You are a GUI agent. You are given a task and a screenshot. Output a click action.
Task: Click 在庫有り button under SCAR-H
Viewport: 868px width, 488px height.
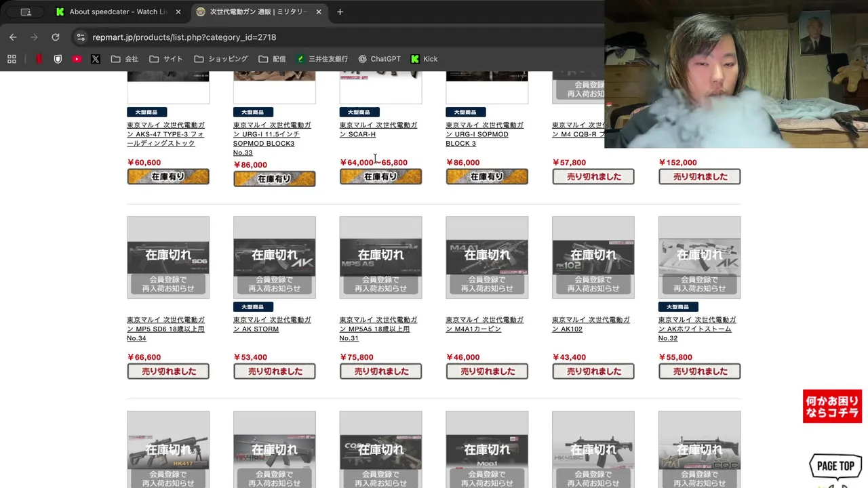click(380, 177)
